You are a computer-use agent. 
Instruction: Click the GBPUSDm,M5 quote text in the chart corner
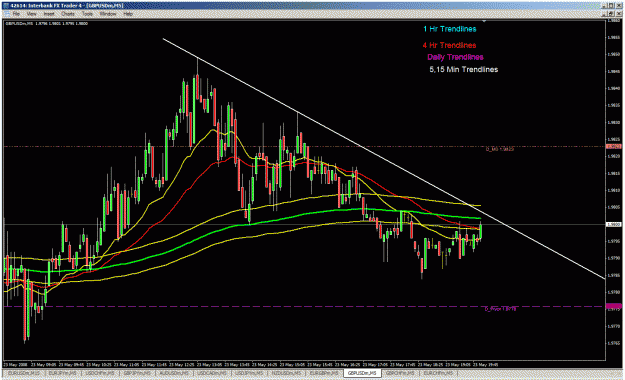click(x=47, y=24)
